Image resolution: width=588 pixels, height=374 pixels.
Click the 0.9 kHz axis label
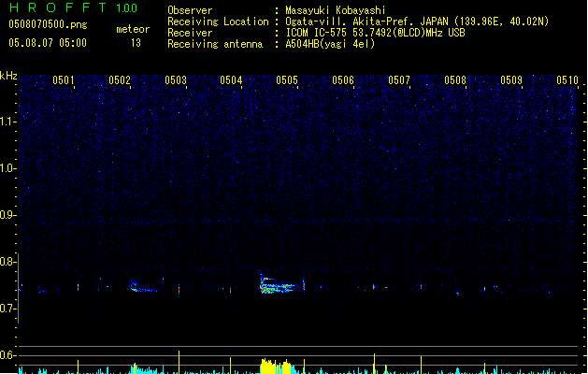tap(8, 215)
